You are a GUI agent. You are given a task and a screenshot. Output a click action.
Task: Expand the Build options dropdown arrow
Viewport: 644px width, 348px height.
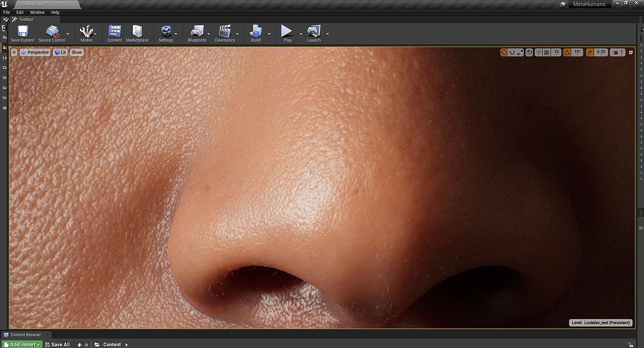click(x=269, y=34)
